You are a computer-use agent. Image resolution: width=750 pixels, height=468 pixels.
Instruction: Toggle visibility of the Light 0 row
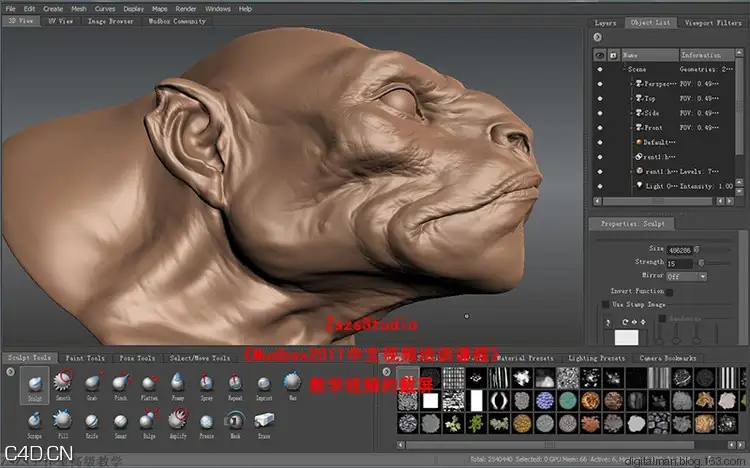pyautogui.click(x=600, y=186)
